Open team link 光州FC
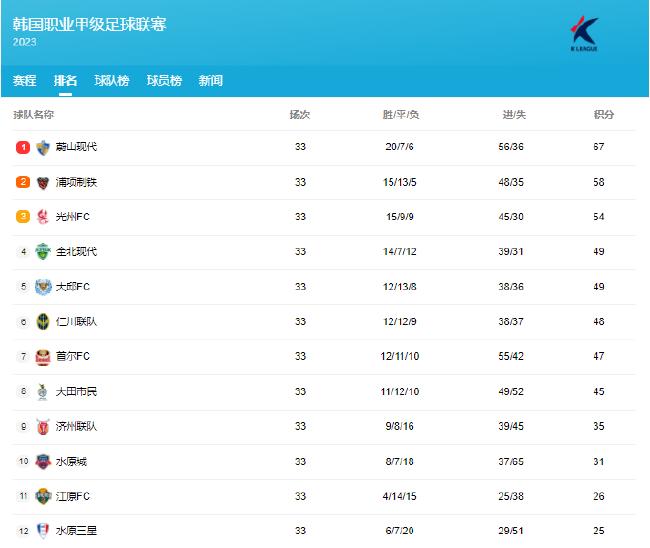 pos(73,217)
